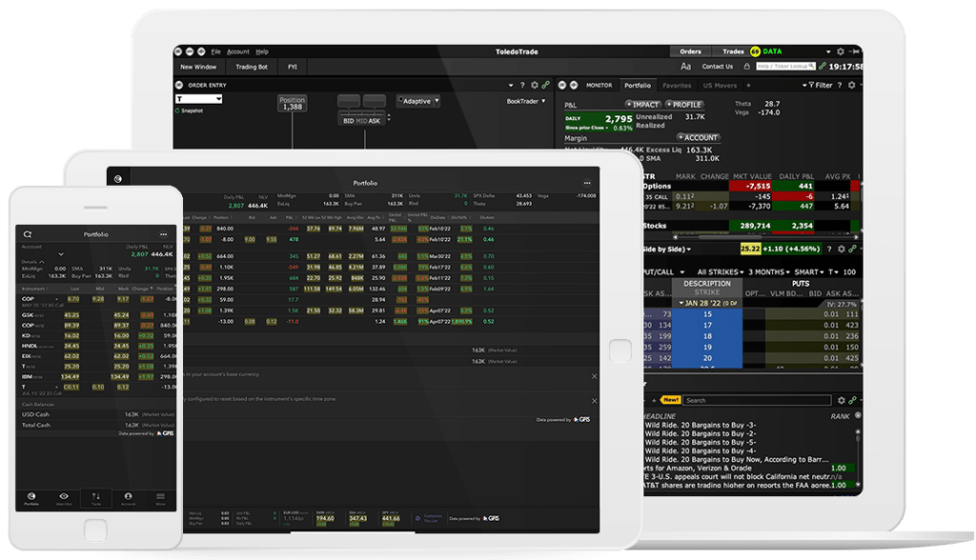The width and height of the screenshot is (976, 560).
Task: Click the Filter funnel icon on the Monitor toolbar
Action: 812,84
